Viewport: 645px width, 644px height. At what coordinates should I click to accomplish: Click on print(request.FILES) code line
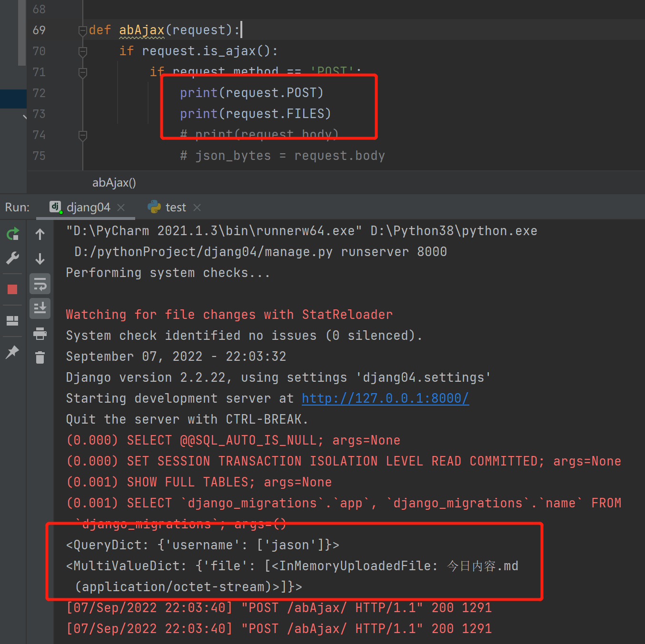pos(256,114)
